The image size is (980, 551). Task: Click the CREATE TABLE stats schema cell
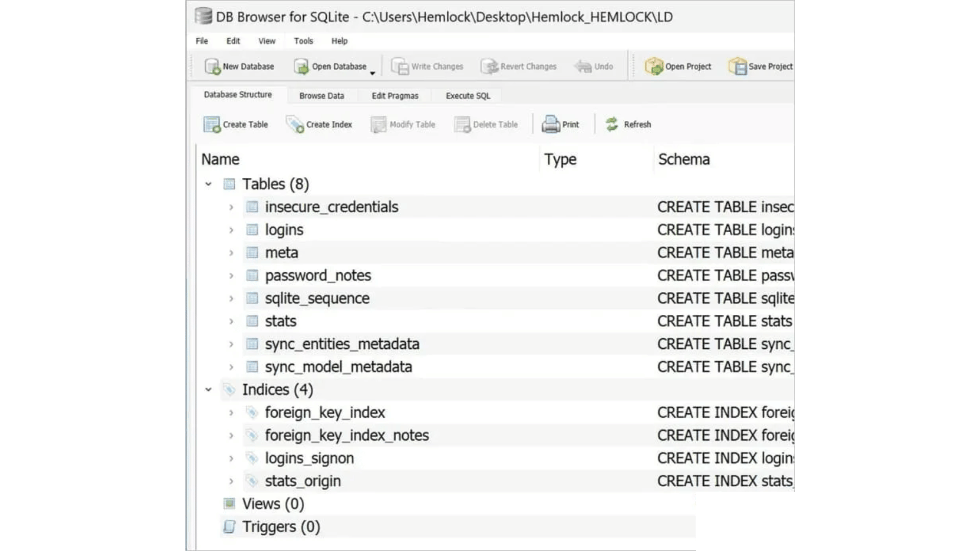click(725, 321)
